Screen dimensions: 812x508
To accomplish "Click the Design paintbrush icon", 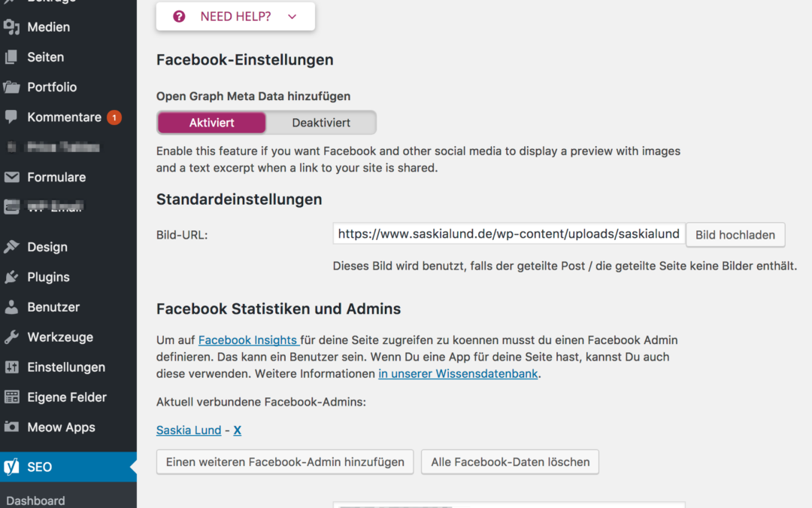I will coord(11,247).
